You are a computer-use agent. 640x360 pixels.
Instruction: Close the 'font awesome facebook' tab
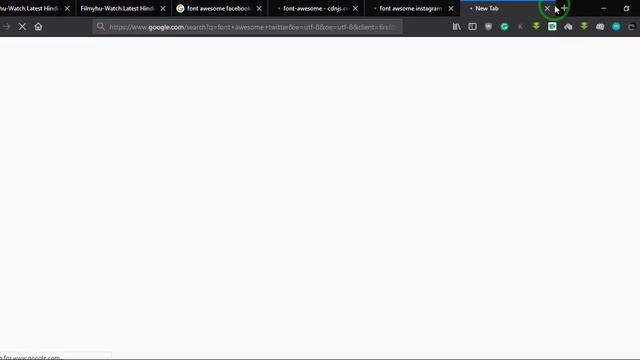tap(259, 8)
